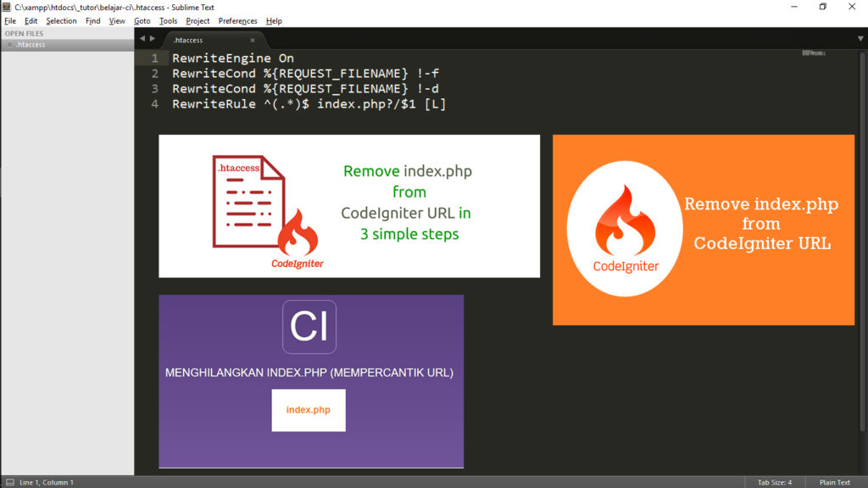Screen dimensions: 868x488
Task: Click the minimap in the editor
Action: tap(813, 54)
